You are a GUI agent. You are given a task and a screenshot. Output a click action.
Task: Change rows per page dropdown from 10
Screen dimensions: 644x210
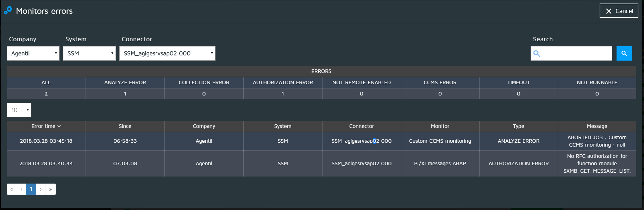point(19,110)
